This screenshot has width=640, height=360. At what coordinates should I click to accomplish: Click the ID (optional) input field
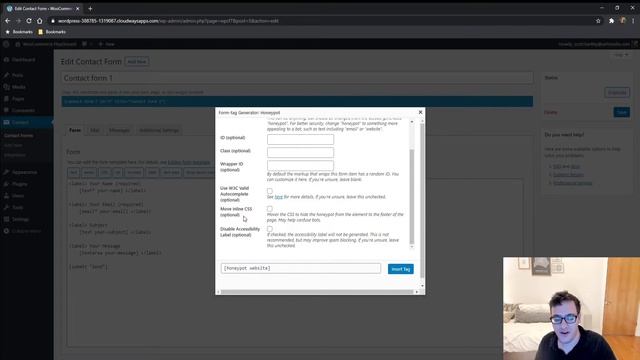[300, 139]
